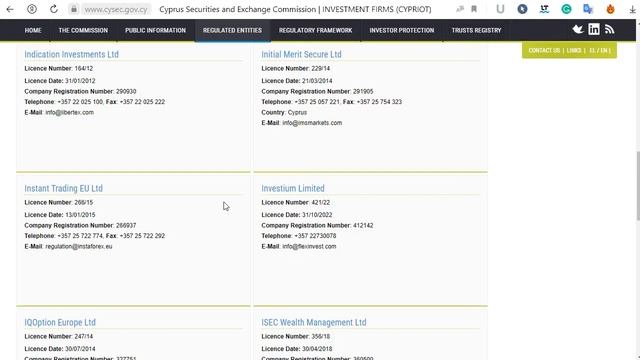
Task: Open the RSS feed icon
Action: pyautogui.click(x=609, y=29)
